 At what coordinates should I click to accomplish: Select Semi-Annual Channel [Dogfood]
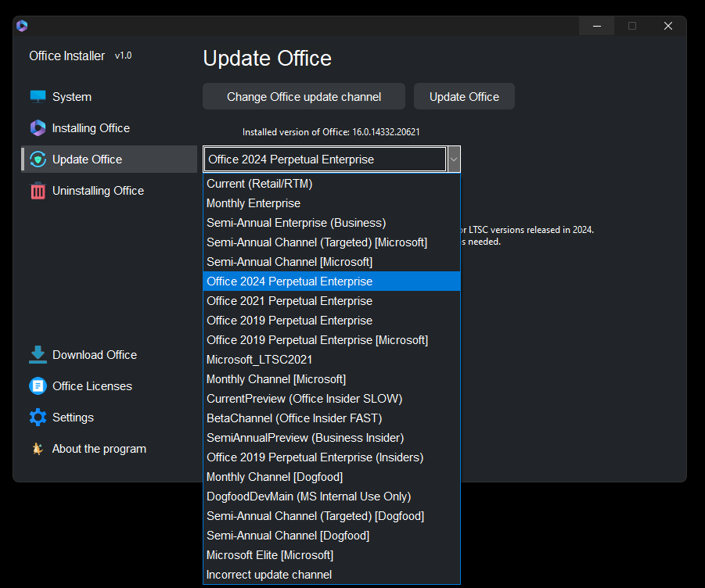coord(332,536)
